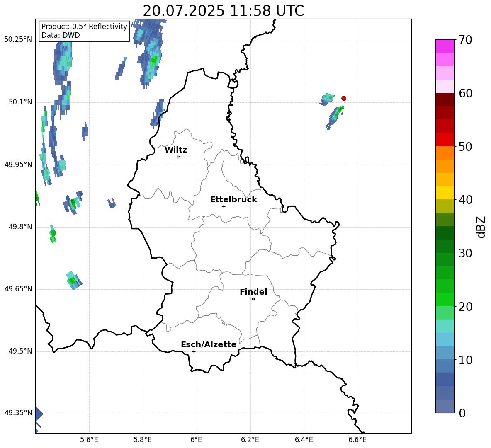Click 'Data: DWD' text in legend box
The image size is (491, 448).
(61, 35)
